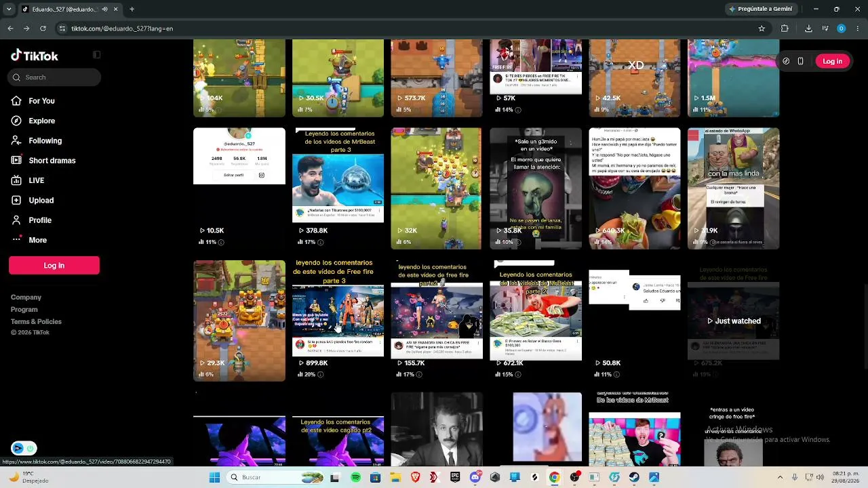
Task: Open Steam from the taskbar
Action: tap(634, 477)
